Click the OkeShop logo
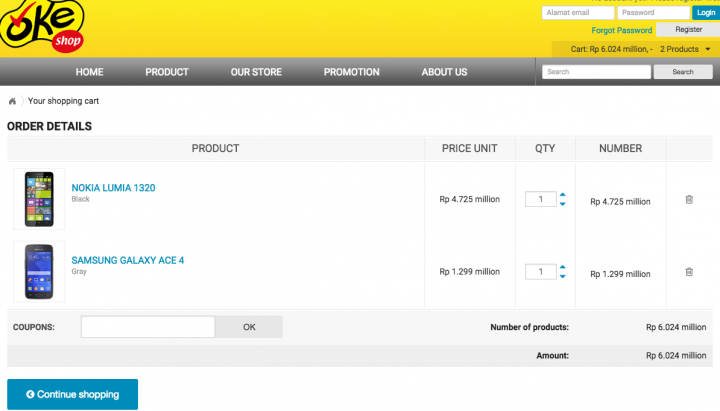720x411 pixels. [42, 26]
